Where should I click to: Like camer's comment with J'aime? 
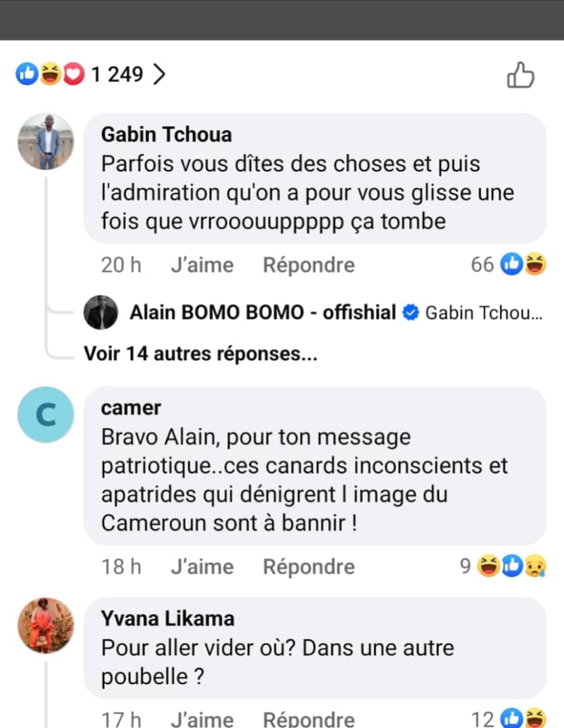[x=202, y=566]
